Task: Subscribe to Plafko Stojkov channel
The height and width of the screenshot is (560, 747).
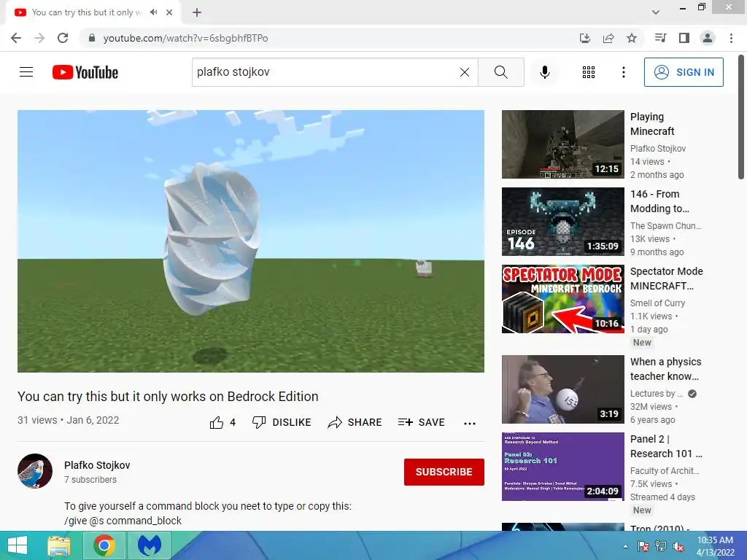Action: point(444,472)
